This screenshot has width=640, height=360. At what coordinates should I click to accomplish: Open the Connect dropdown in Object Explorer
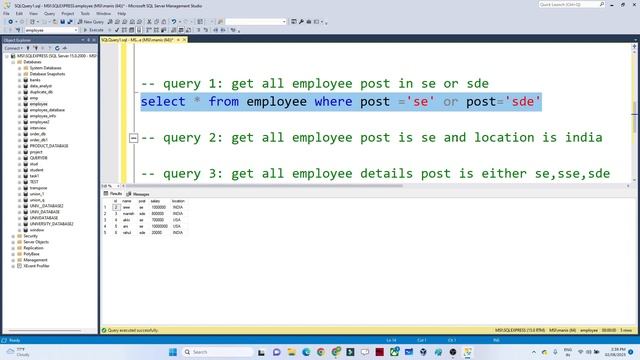[14, 48]
